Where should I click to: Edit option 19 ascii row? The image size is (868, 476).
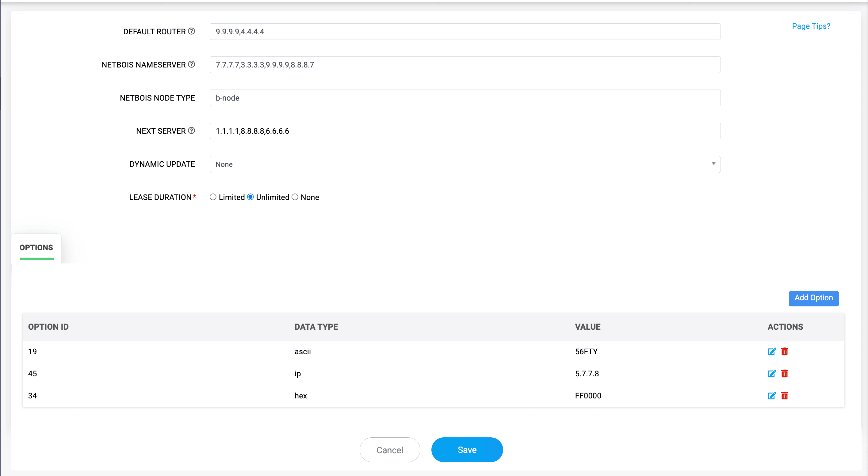(771, 351)
